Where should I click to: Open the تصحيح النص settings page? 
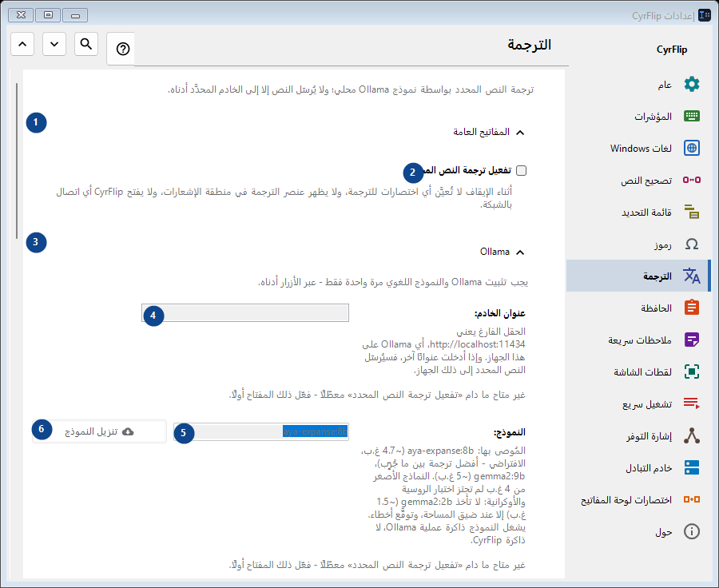click(639, 181)
